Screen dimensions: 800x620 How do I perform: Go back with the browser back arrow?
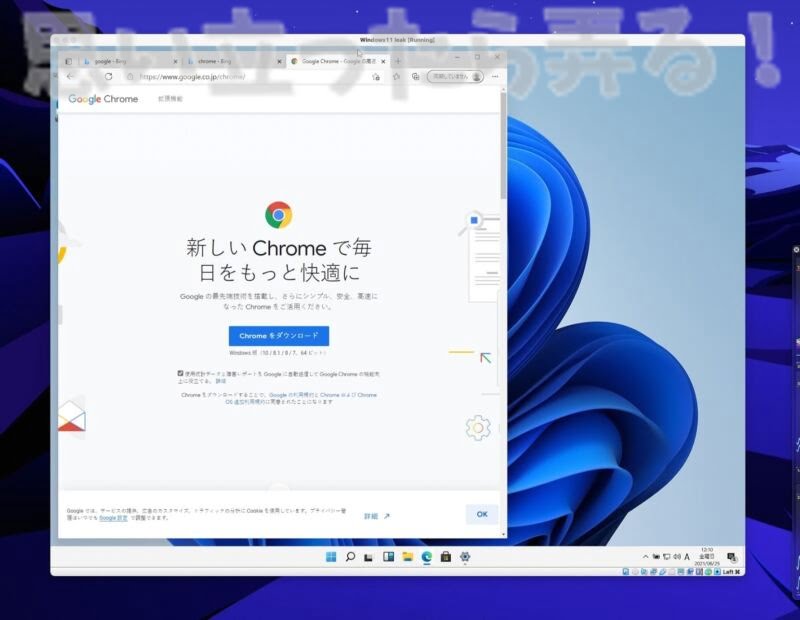pos(70,77)
